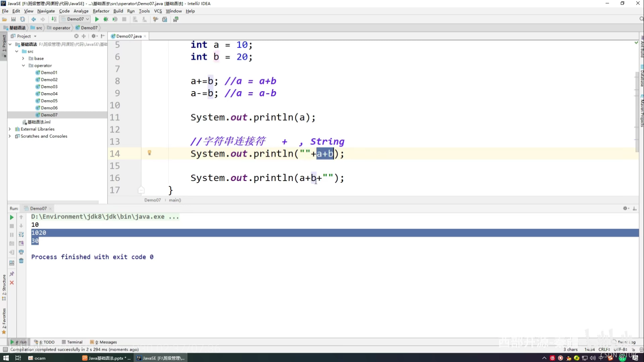This screenshot has height=362, width=644.
Task: Select the Demo07.java editor tab
Action: 129,36
